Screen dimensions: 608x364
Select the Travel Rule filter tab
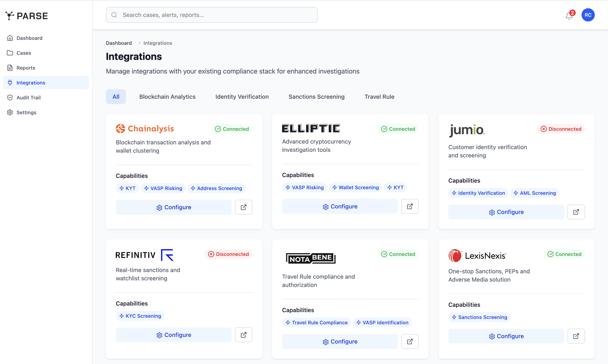[379, 97]
